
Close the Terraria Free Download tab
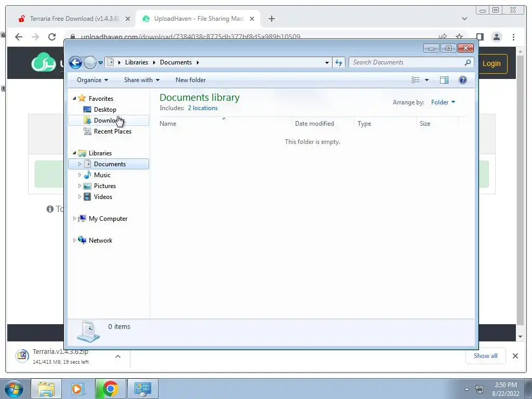pos(128,19)
